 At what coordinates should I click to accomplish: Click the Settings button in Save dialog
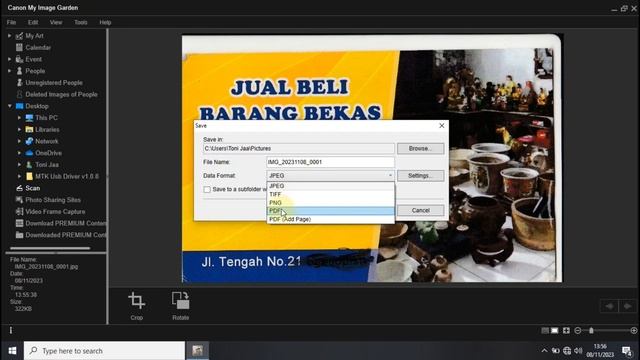point(420,176)
